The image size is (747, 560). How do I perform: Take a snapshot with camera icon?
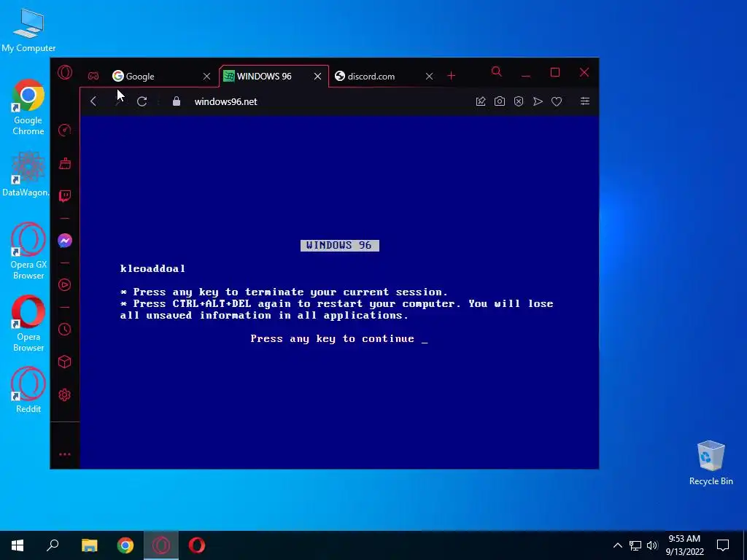pos(499,101)
